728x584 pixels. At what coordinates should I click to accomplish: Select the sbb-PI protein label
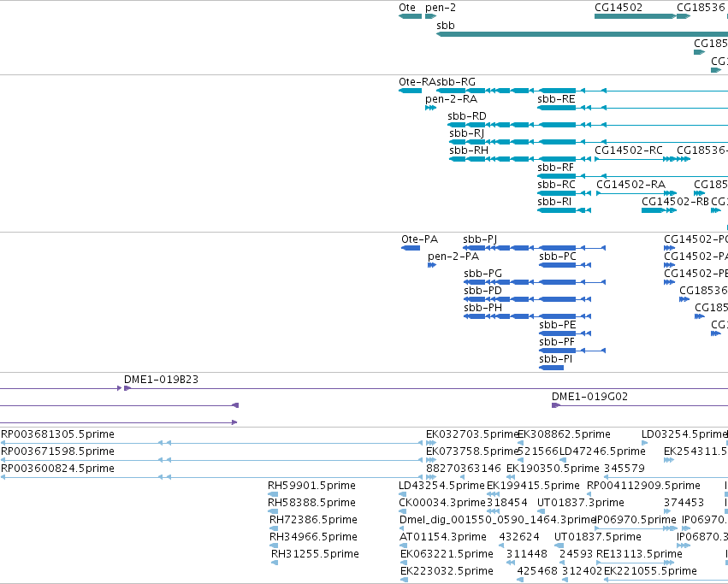[556, 360]
